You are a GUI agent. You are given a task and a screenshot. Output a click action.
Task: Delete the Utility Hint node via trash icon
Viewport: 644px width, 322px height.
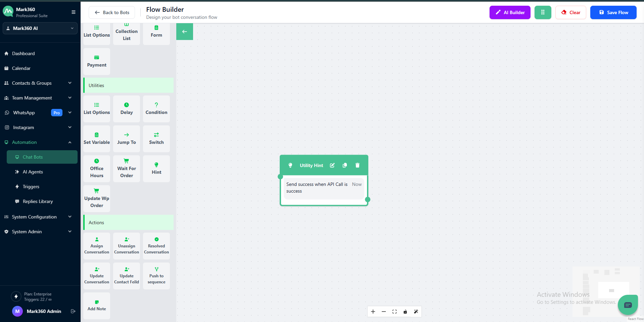[x=357, y=165]
